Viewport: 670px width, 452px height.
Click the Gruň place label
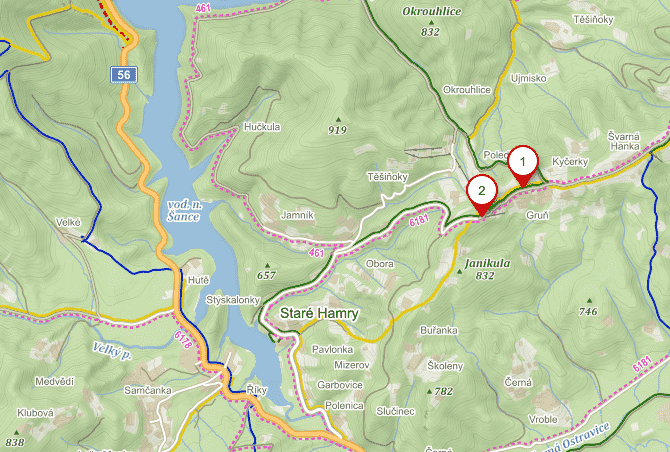click(x=537, y=215)
